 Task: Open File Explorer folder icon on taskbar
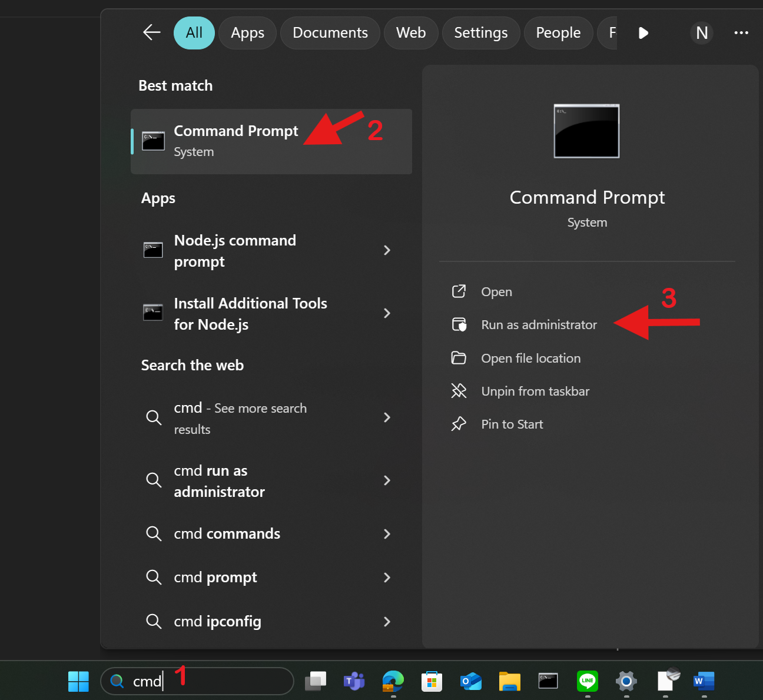pos(509,681)
